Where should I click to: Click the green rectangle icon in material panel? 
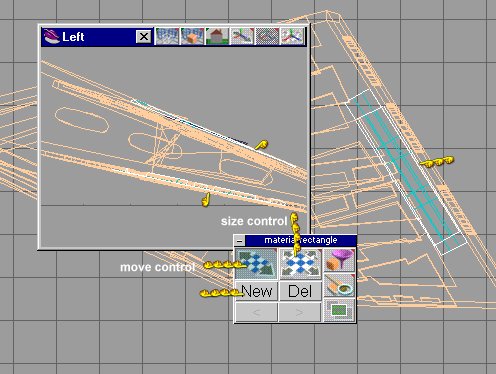(x=339, y=310)
